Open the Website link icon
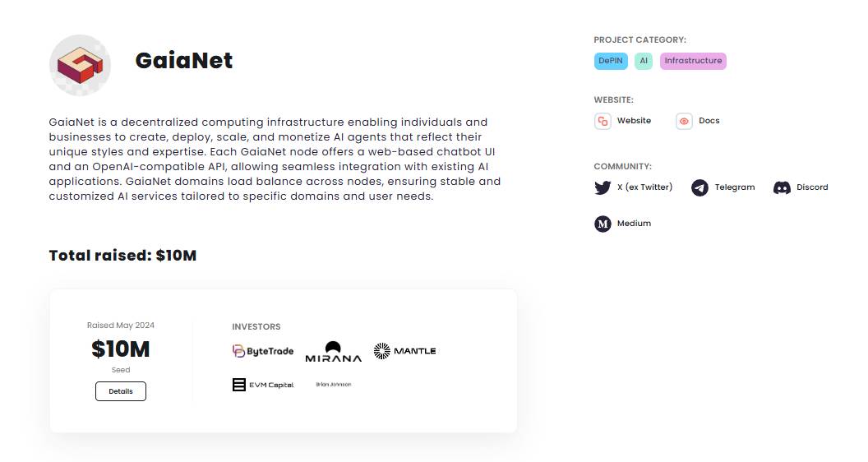The height and width of the screenshot is (462, 868). point(603,121)
